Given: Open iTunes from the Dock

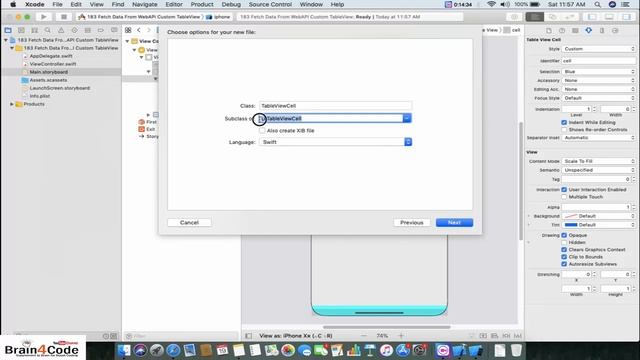Looking at the screenshot, I should click(x=386, y=350).
